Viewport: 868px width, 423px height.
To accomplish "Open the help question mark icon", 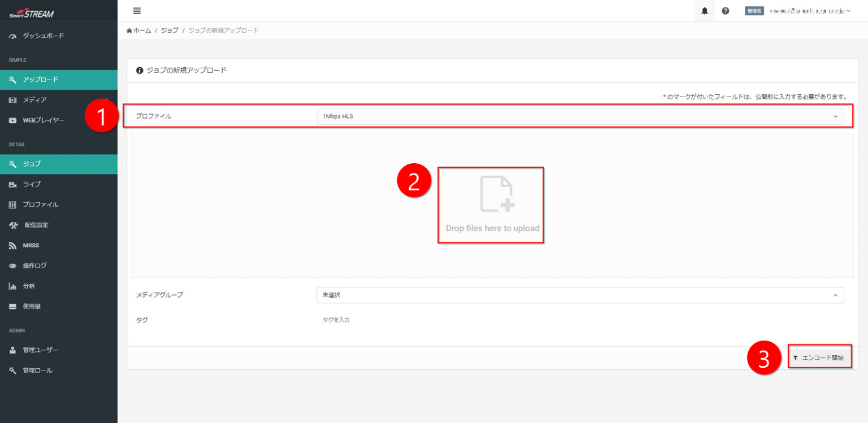I will point(725,11).
